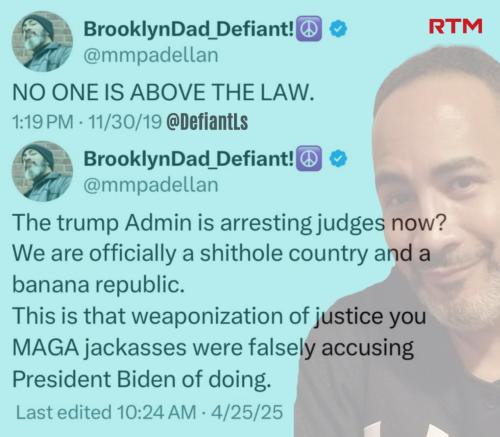Click the 'President Biden of doing.' line
The image size is (500, 437).
click(141, 379)
